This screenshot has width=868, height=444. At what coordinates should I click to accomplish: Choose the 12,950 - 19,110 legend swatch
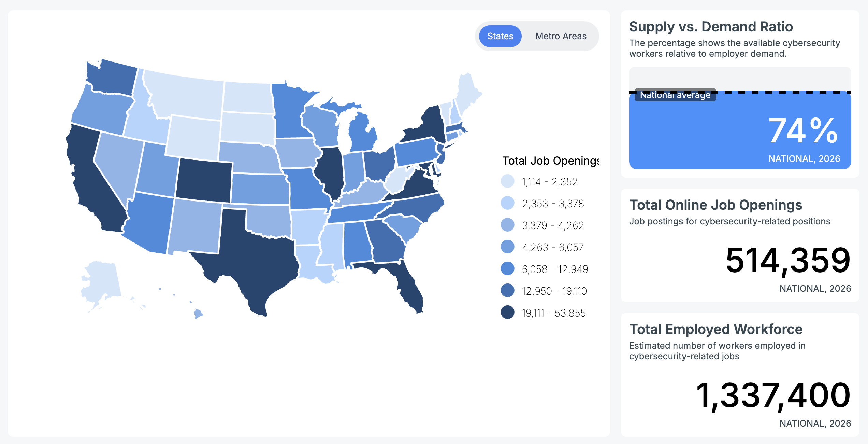pos(507,291)
